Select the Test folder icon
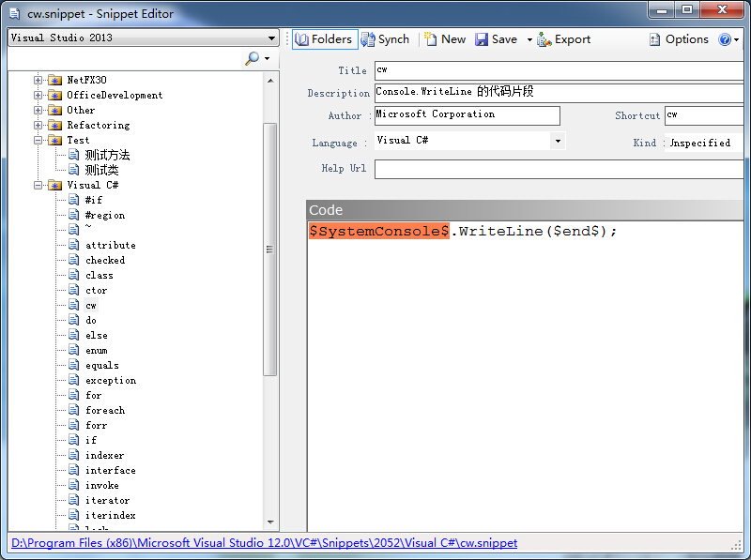 55,141
